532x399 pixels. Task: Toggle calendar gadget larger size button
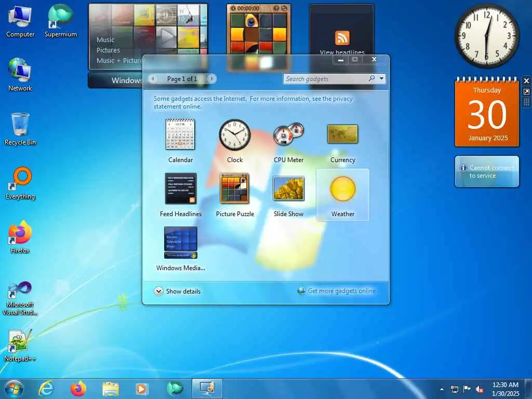(526, 91)
